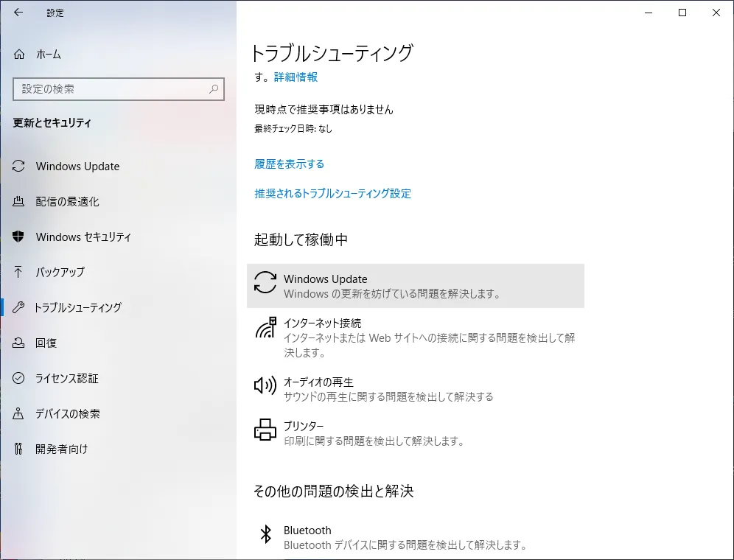
Task: Select トラブルシューティング in sidebar
Action: [77, 307]
